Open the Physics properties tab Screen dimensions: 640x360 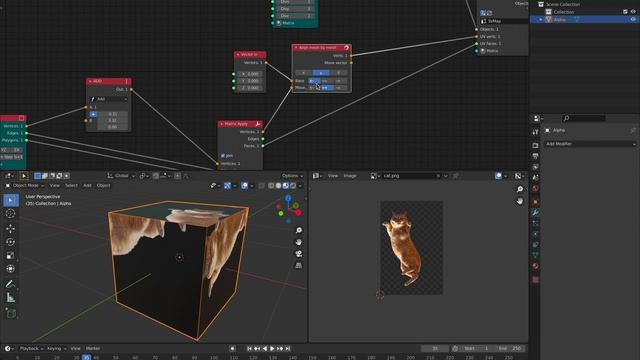click(x=536, y=234)
